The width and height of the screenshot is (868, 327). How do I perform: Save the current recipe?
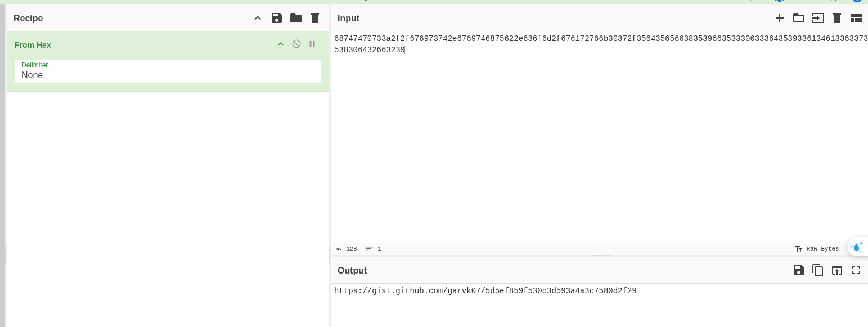[x=277, y=18]
